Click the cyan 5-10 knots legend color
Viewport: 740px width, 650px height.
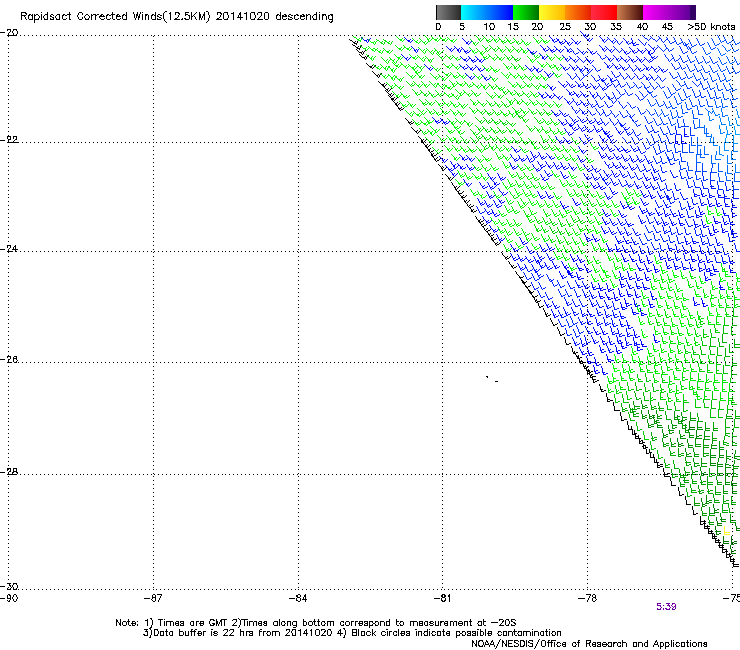click(x=474, y=12)
